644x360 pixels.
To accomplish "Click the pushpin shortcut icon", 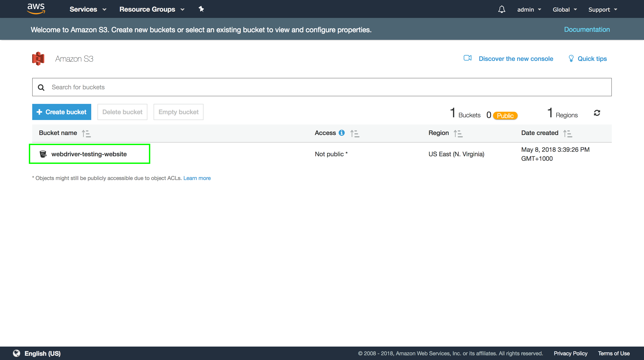I will [201, 9].
